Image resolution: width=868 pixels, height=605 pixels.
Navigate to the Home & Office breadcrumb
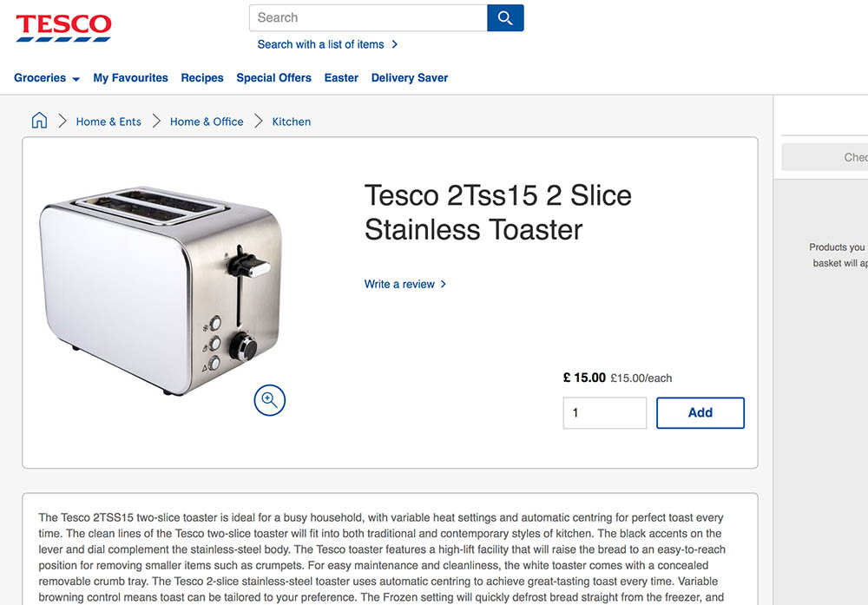(x=207, y=122)
